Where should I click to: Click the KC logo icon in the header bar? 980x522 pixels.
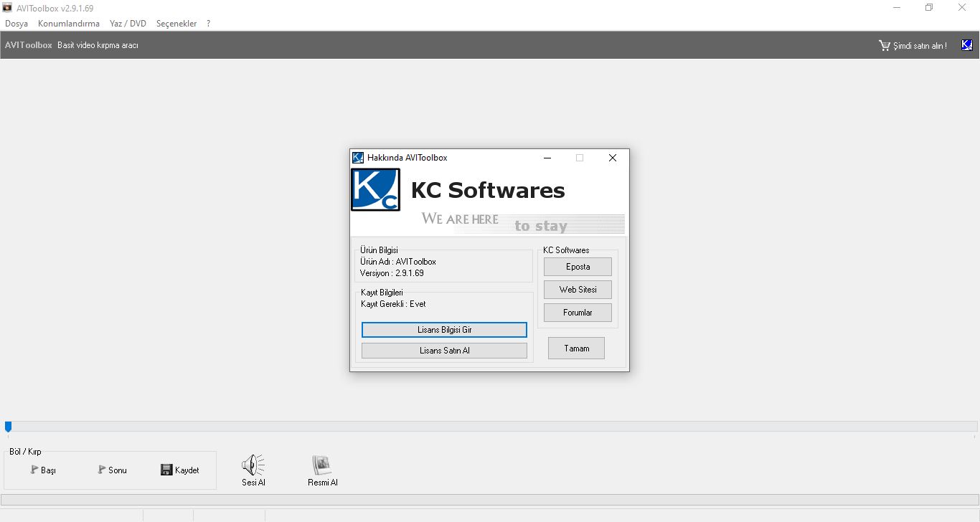967,45
